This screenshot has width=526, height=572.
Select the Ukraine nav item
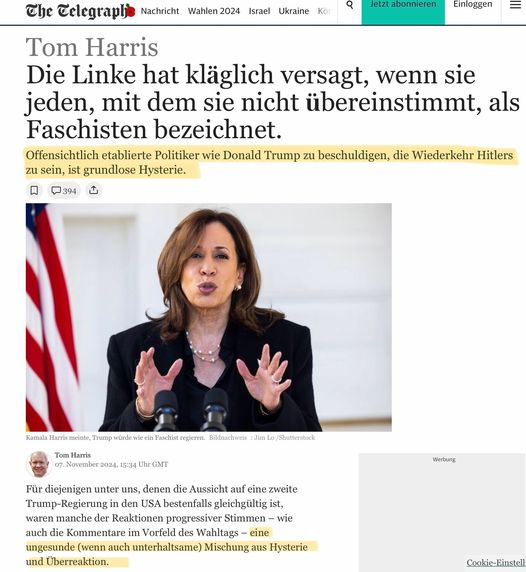[294, 11]
